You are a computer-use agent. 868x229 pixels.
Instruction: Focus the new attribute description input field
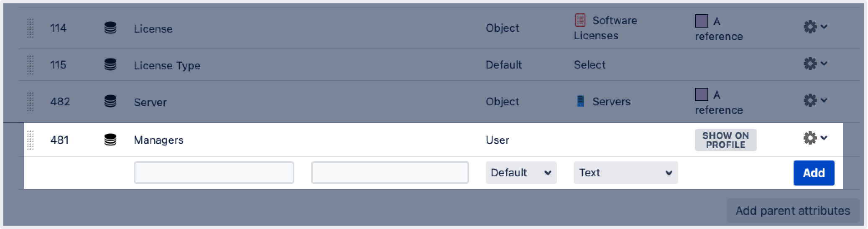point(390,173)
